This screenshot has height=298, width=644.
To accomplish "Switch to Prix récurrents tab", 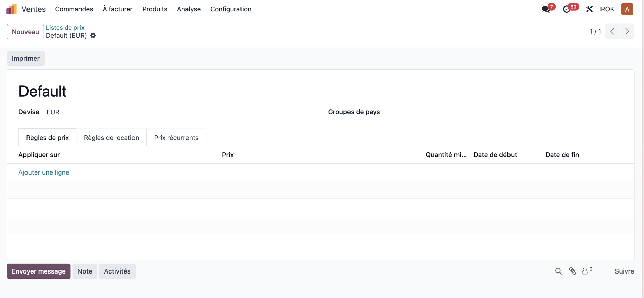I will [176, 138].
